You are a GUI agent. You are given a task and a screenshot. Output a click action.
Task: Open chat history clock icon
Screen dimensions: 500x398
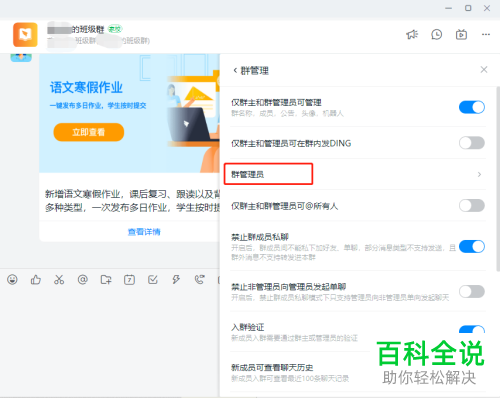pos(436,34)
